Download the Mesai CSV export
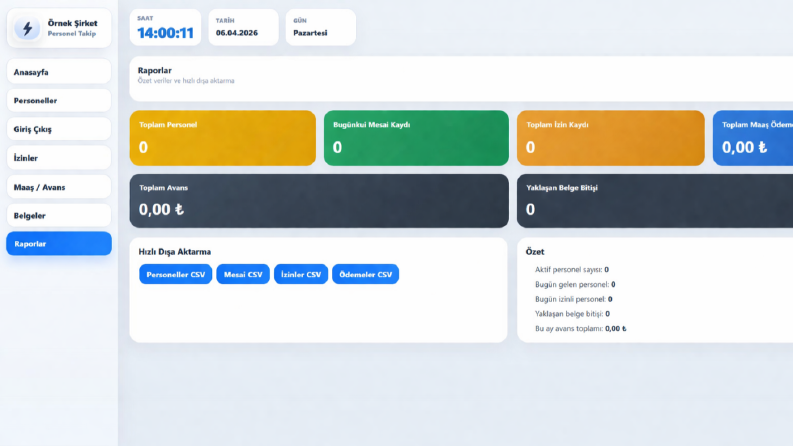The height and width of the screenshot is (446, 793). [243, 275]
